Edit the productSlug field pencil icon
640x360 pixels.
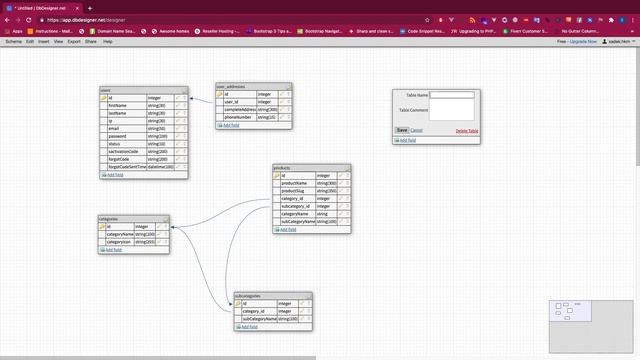click(x=341, y=191)
